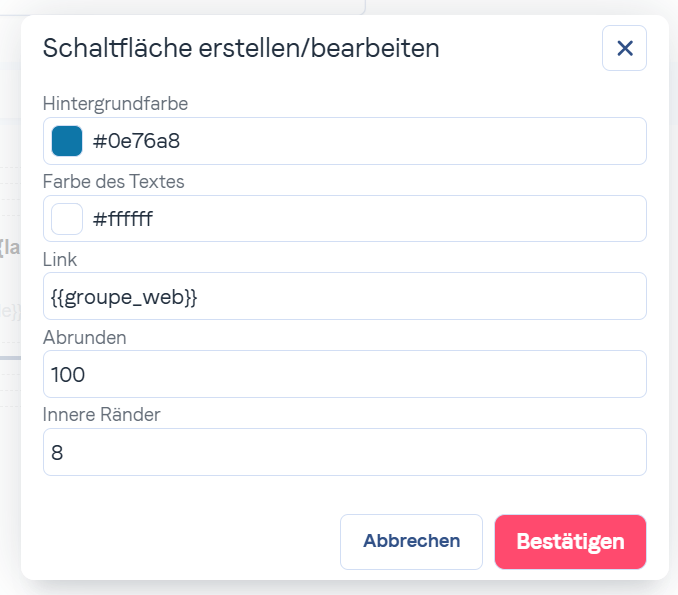Select the Innere Ränder field showing 8
The height and width of the screenshot is (595, 678).
point(344,452)
